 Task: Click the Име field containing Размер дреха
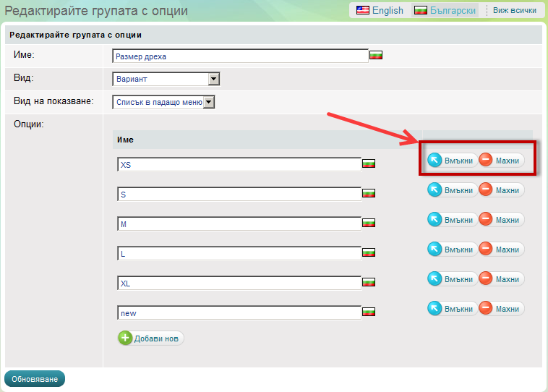pyautogui.click(x=240, y=56)
